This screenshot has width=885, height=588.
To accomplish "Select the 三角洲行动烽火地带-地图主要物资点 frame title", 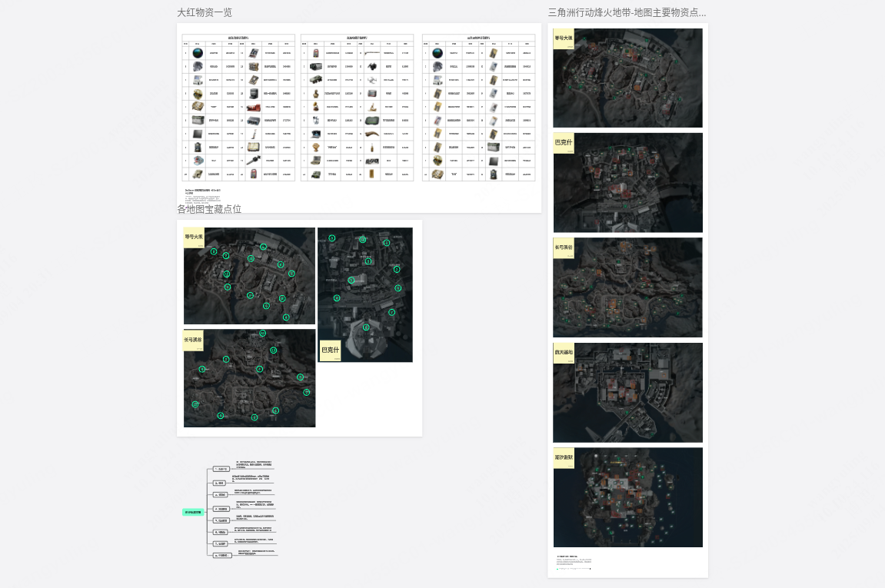I will (627, 12).
